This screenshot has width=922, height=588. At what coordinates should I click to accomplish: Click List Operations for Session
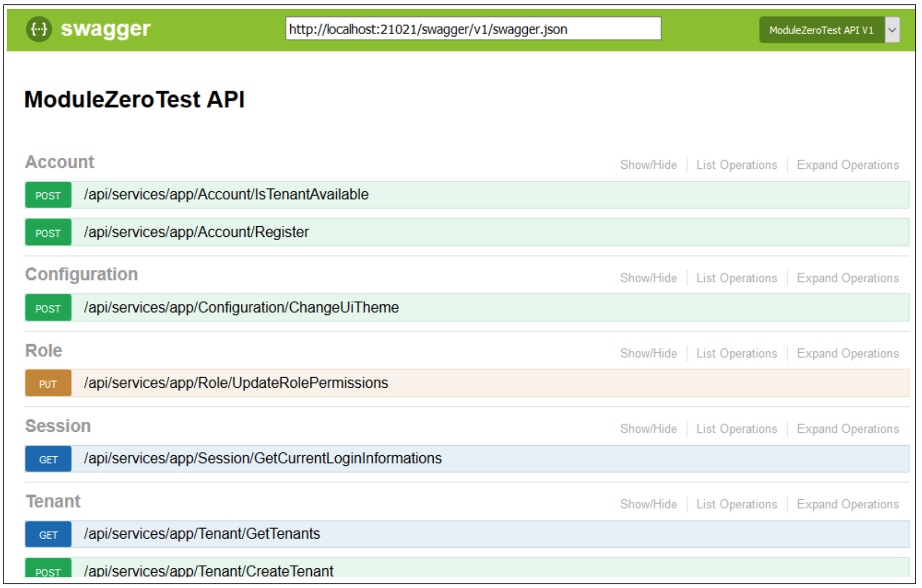tap(737, 429)
